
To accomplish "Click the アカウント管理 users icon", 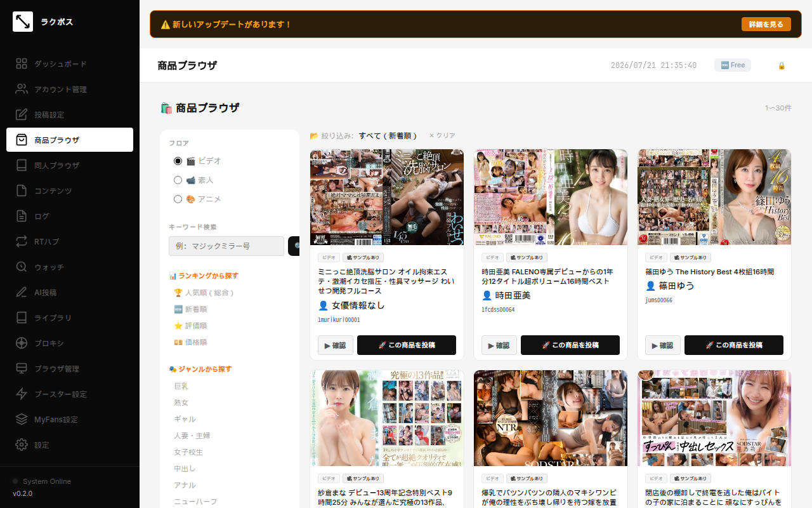I will click(22, 89).
